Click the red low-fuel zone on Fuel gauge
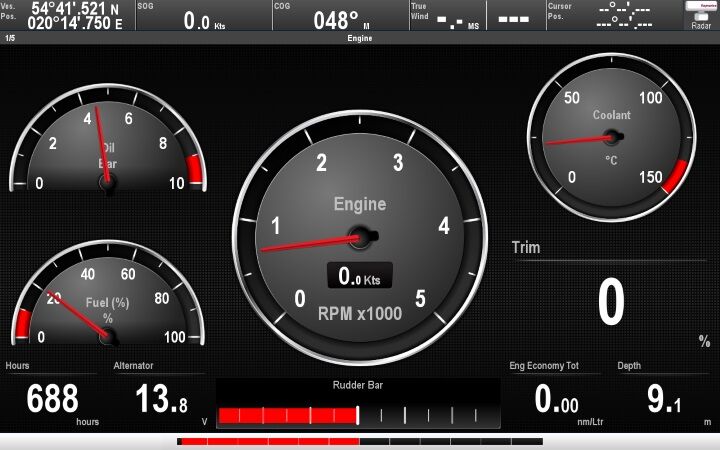This screenshot has width=720, height=450. [x=23, y=324]
